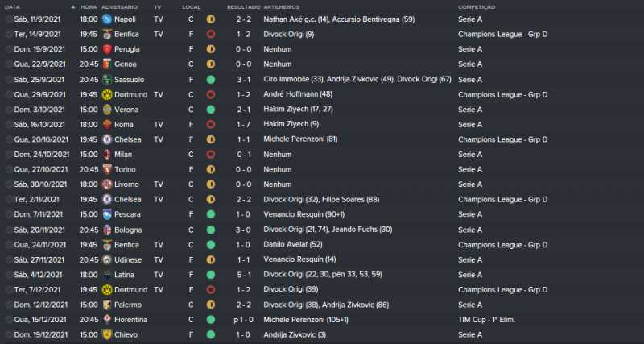Sort fixtures by the DATA column header
Viewport: 644px width, 344px height.
pos(12,6)
